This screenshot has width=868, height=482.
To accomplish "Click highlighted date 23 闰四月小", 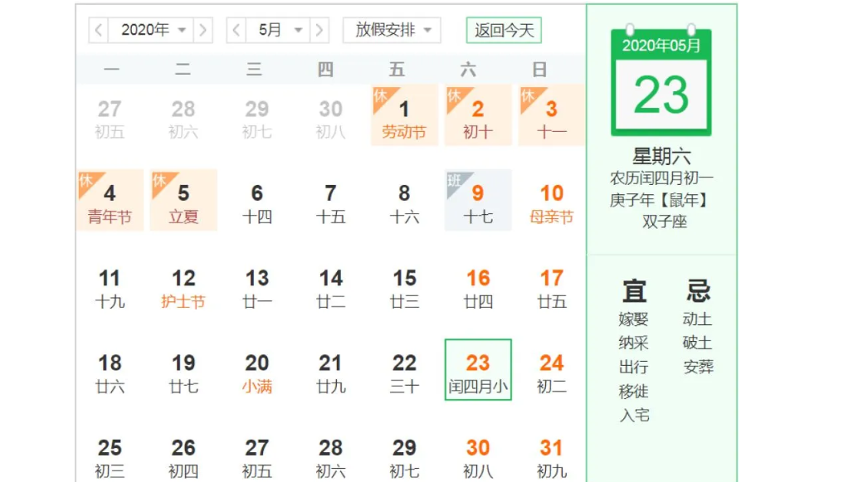I will pyautogui.click(x=478, y=371).
